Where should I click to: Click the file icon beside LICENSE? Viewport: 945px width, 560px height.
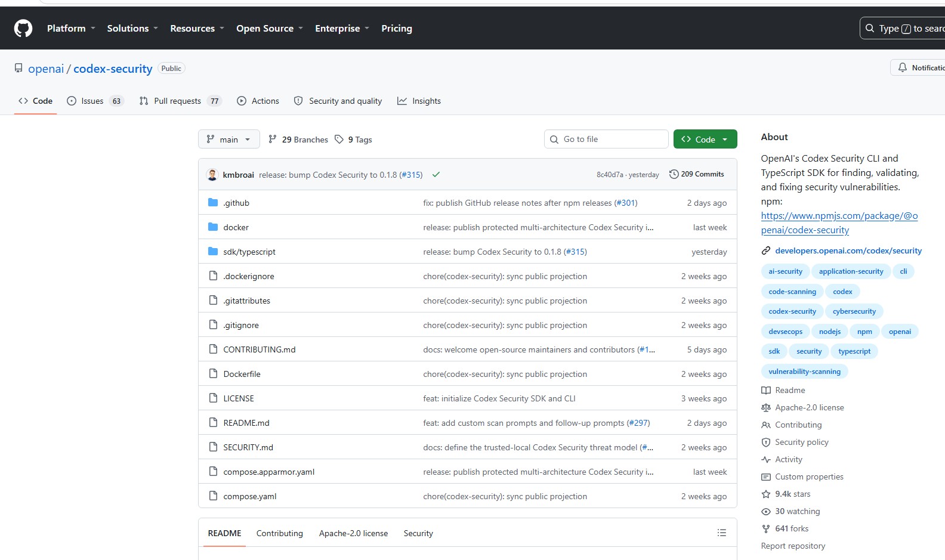click(213, 398)
